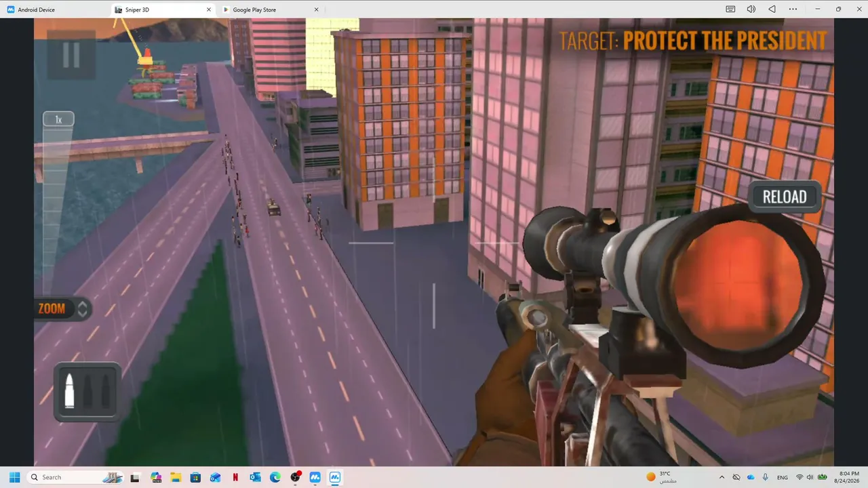The height and width of the screenshot is (488, 868).
Task: Click the taskbar Search box
Action: (76, 477)
